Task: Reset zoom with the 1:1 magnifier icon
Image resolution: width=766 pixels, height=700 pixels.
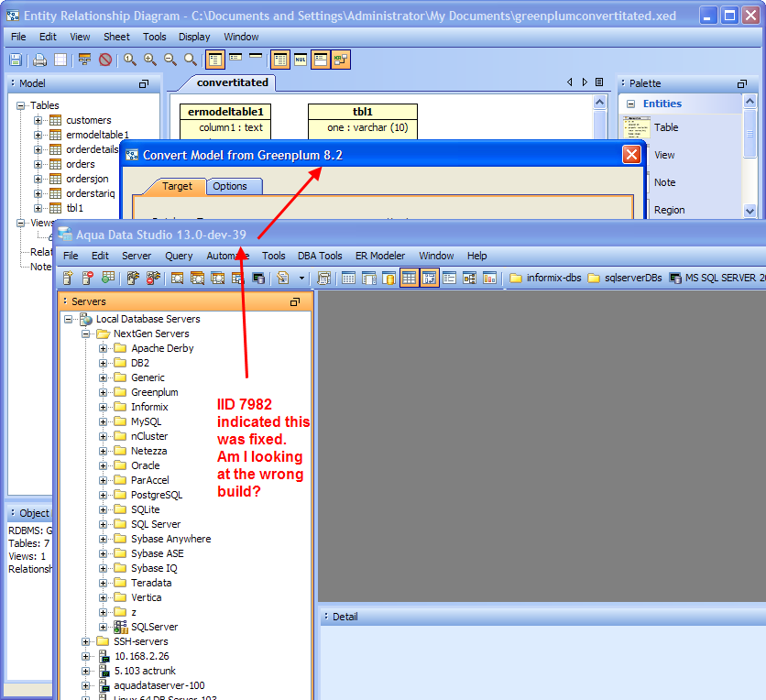Action: [129, 60]
